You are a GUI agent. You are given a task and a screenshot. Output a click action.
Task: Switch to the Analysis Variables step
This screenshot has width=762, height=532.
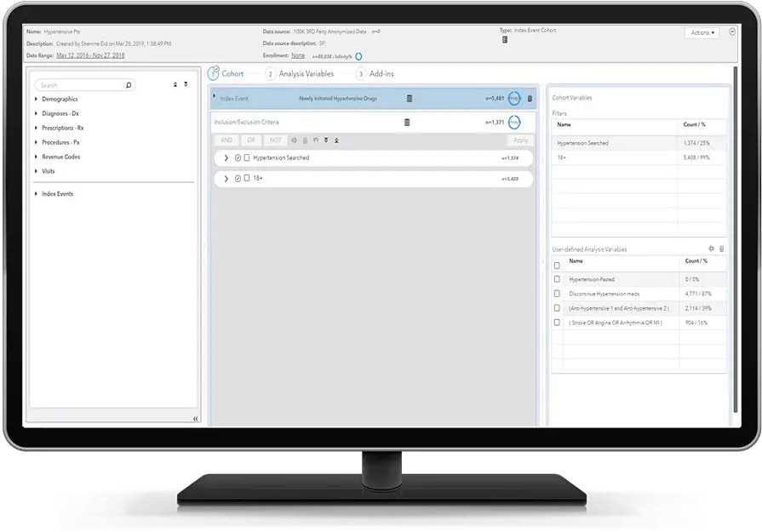pyautogui.click(x=307, y=74)
